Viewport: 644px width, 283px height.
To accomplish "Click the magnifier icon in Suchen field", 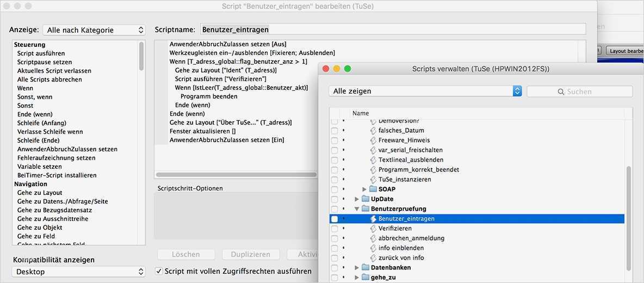I will (561, 91).
